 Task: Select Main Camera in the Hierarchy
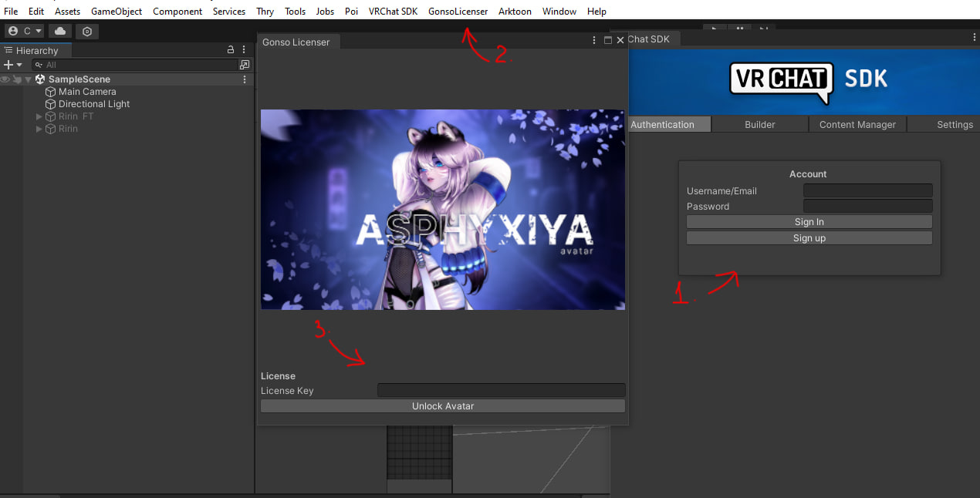pyautogui.click(x=87, y=92)
